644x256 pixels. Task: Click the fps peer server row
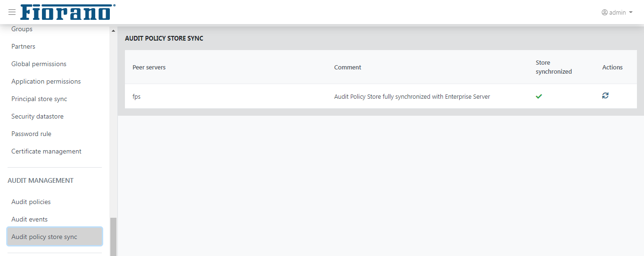tap(381, 96)
